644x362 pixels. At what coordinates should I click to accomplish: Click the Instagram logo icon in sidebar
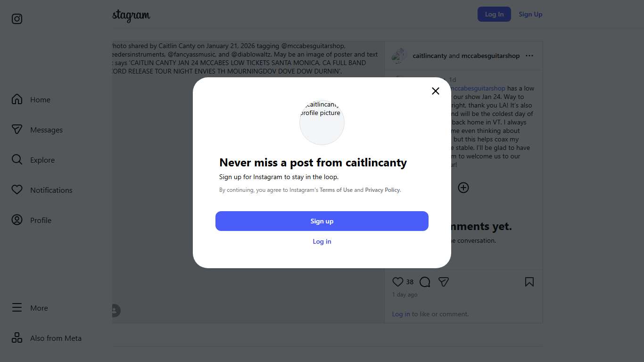[17, 19]
